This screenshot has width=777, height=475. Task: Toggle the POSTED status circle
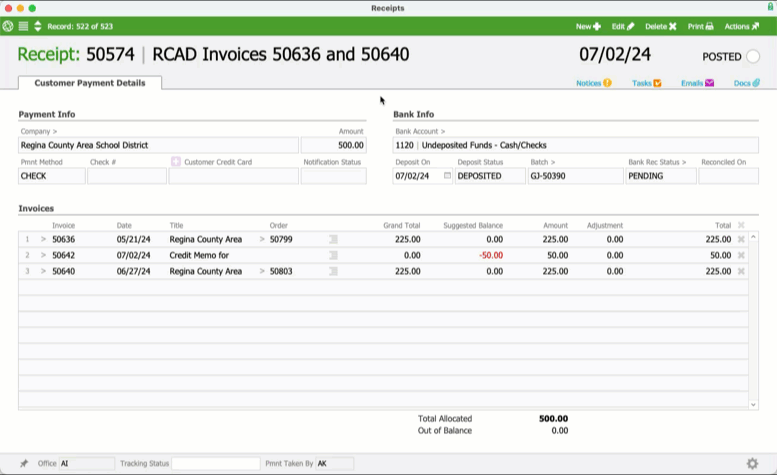[753, 56]
